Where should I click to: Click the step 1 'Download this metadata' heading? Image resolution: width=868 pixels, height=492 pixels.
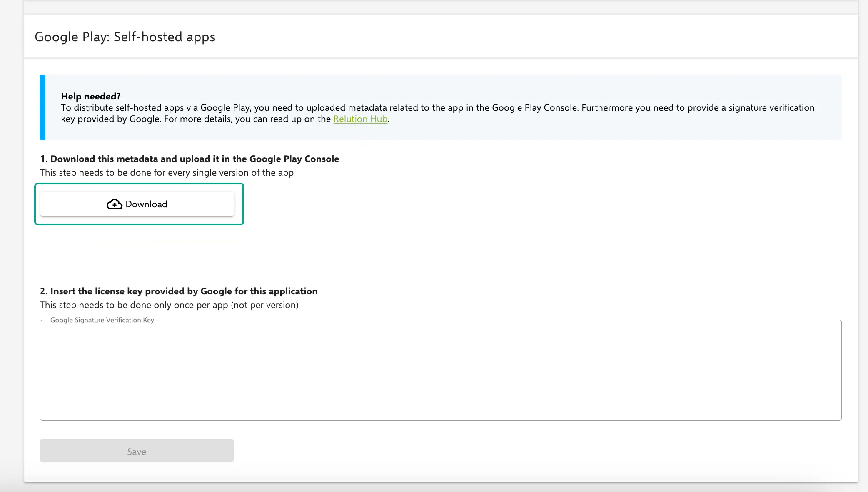(x=190, y=159)
